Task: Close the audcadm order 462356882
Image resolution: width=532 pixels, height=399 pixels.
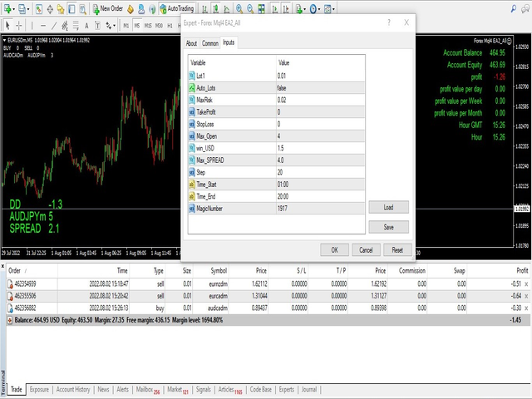Action: (x=526, y=308)
